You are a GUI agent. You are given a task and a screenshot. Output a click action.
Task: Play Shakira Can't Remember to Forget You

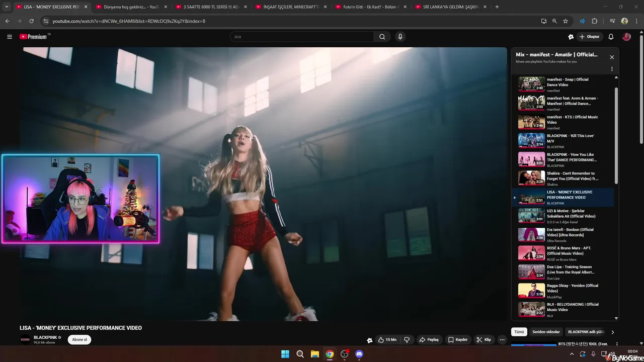[563, 178]
